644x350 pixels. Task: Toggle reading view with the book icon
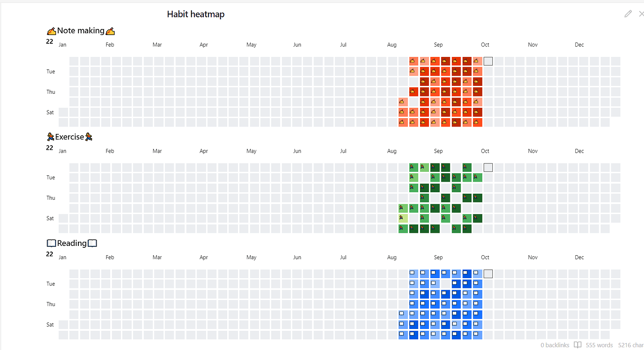577,345
